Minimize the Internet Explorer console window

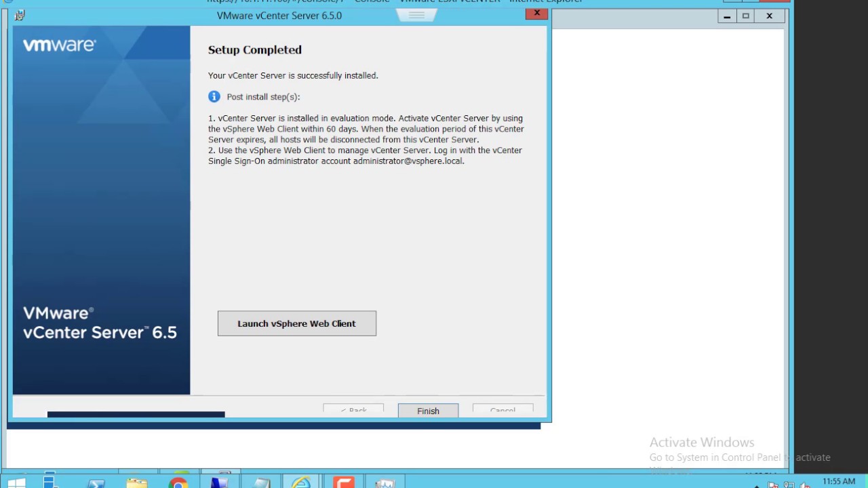pyautogui.click(x=727, y=16)
